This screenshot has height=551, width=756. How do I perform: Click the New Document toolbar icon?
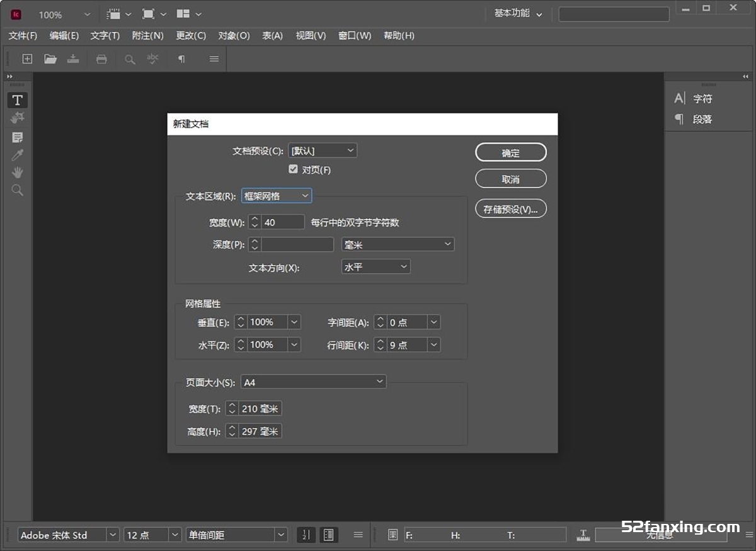tap(27, 59)
